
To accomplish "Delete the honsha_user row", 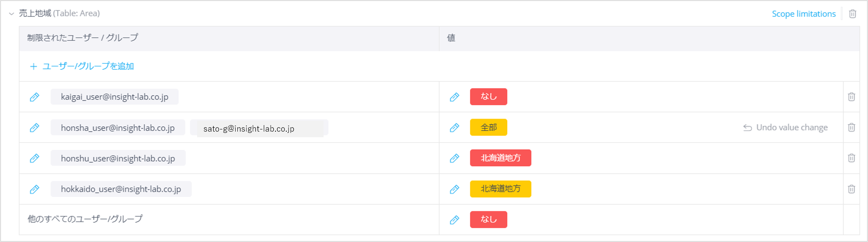I will click(x=852, y=127).
